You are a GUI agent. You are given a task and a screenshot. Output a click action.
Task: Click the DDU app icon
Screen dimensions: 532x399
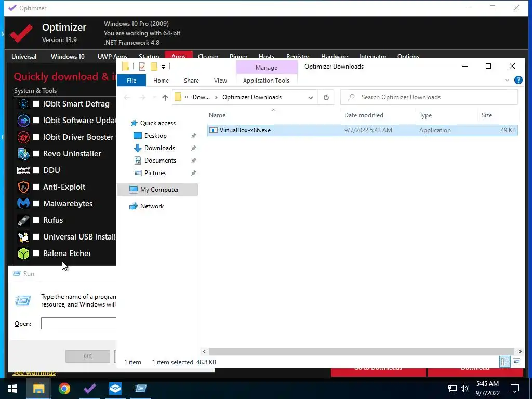[x=23, y=170]
